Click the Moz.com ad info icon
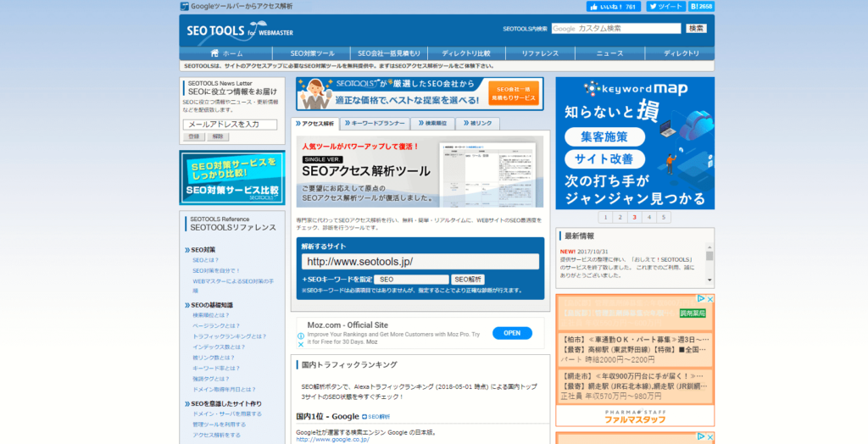Screen dimensions: 868x444 tap(301, 336)
